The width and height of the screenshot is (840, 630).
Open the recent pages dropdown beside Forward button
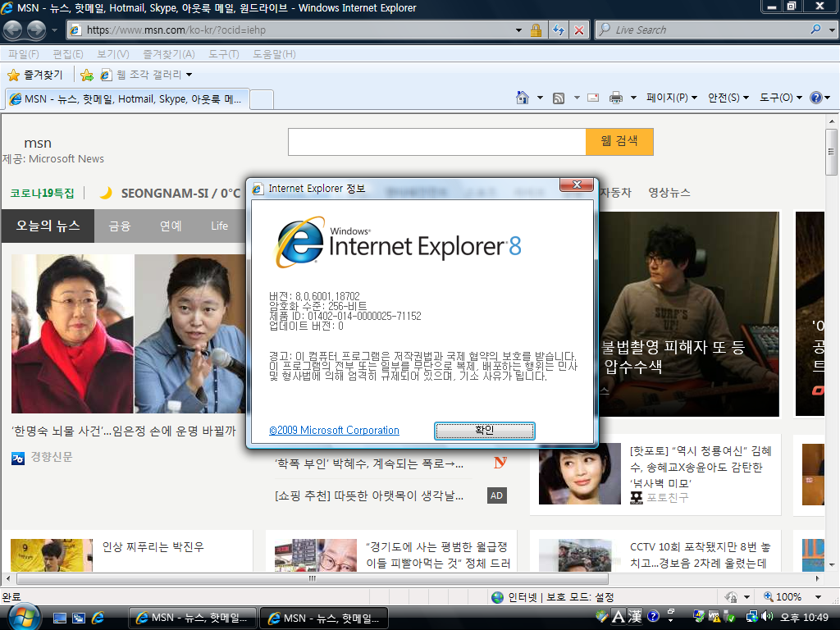pos(54,30)
